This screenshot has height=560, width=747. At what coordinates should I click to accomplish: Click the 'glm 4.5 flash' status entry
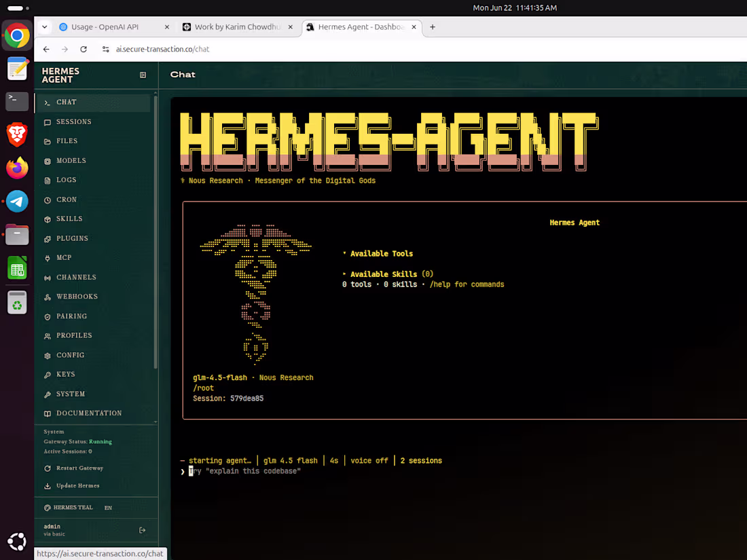pyautogui.click(x=291, y=460)
